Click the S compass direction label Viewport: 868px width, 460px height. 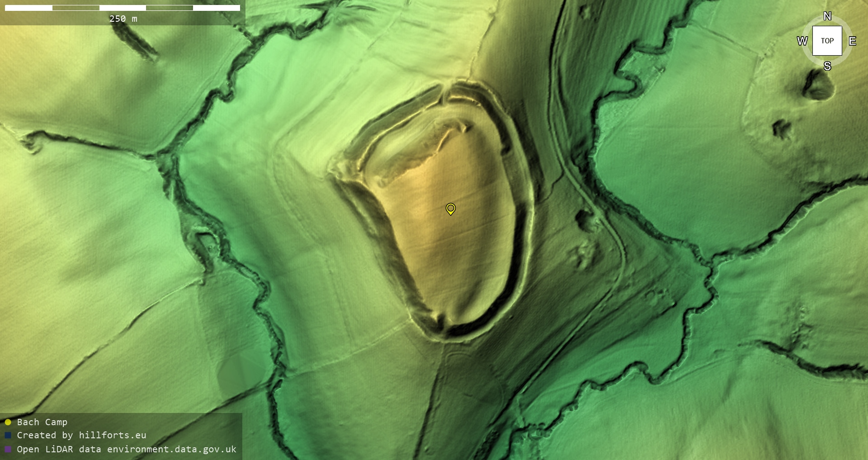pos(827,66)
